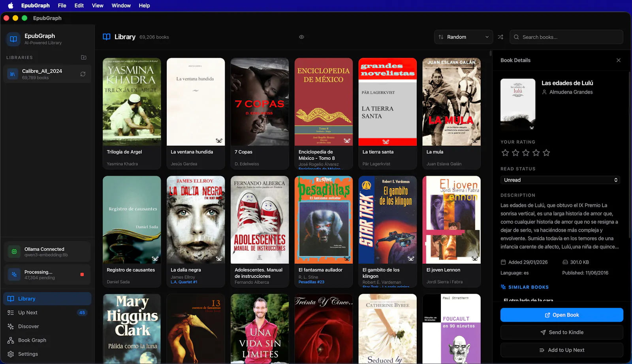Click the 69,206 books count text
Screen dimensions: 632x364
pyautogui.click(x=154, y=37)
